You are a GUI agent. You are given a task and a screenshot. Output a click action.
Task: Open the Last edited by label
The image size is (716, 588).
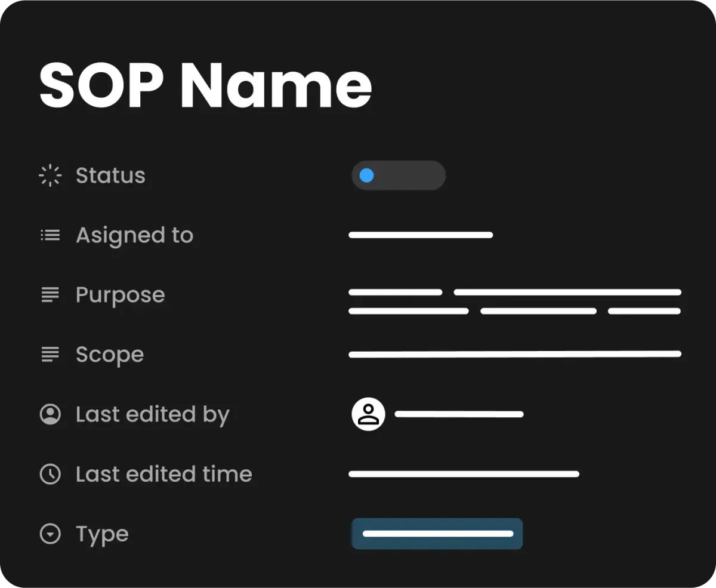point(153,415)
